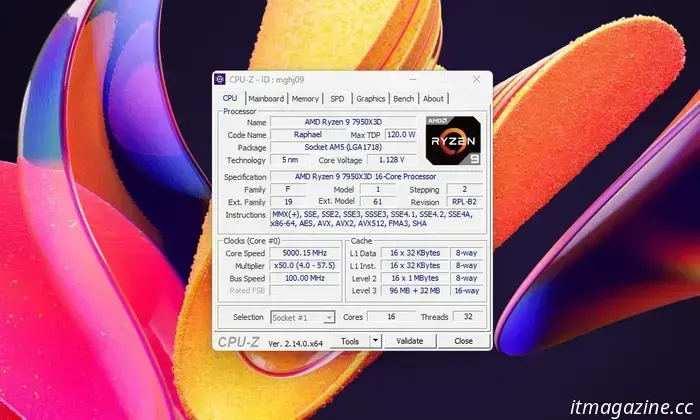Click the Ryzen 9 processor logo
The width and height of the screenshot is (700, 420).
point(453,141)
